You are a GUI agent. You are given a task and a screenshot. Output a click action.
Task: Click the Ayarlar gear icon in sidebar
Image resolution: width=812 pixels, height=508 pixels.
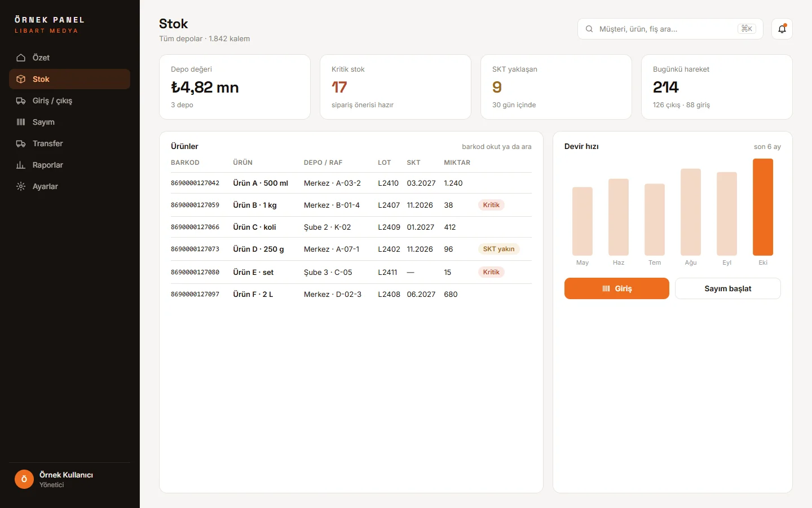(21, 186)
